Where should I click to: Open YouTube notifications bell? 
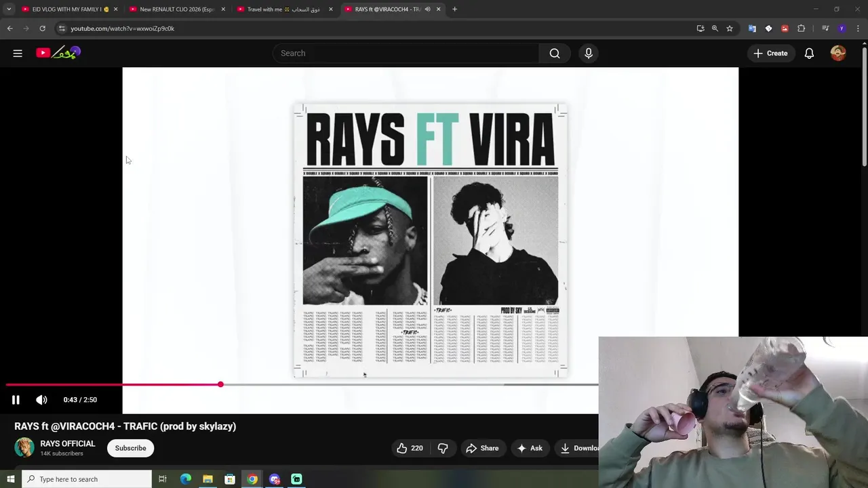809,53
